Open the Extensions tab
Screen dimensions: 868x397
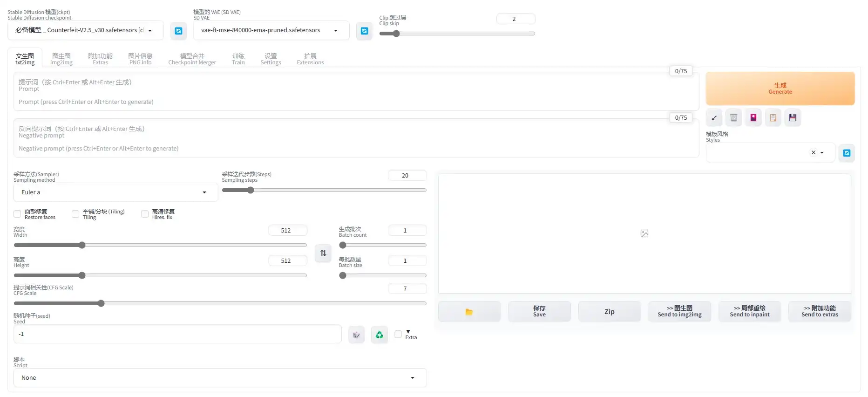point(310,59)
